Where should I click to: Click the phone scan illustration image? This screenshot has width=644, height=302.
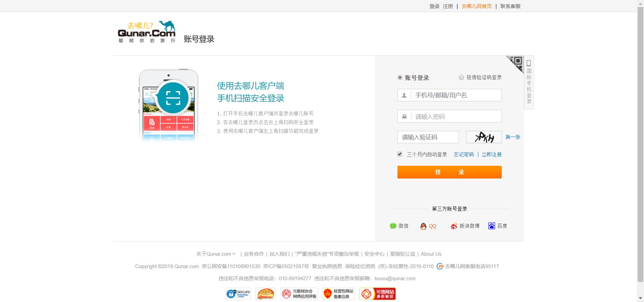(x=168, y=106)
